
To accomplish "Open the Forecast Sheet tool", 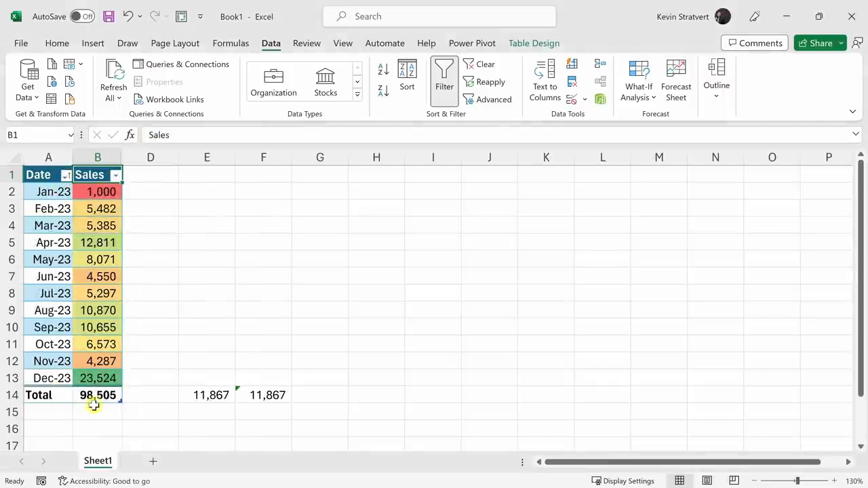I will (676, 81).
